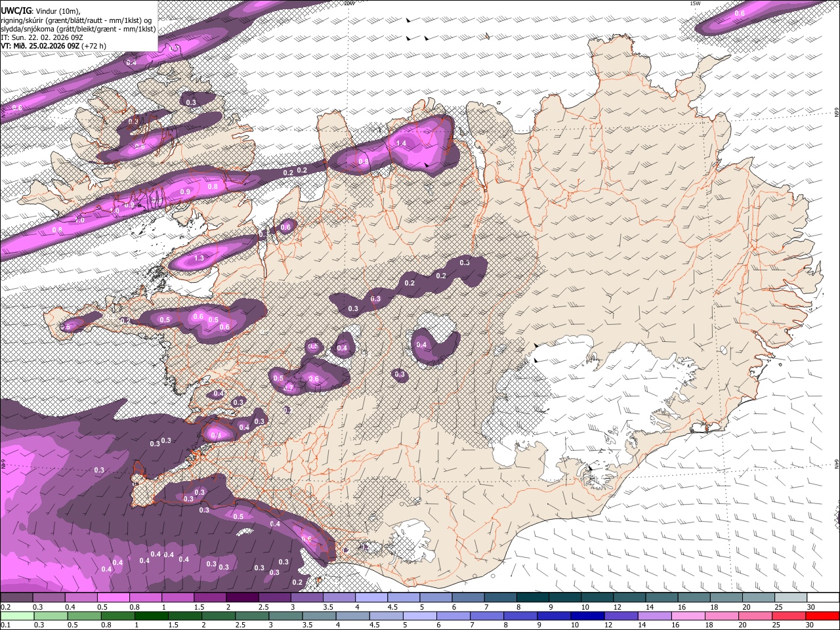Pick the bright red swatch above rain legend 30
The image size is (840, 630).
pyautogui.click(x=822, y=616)
